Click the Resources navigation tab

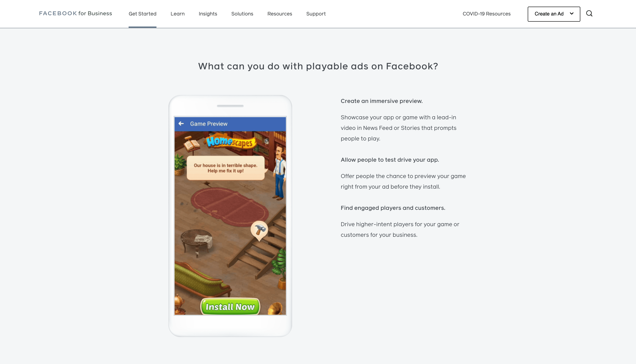(x=280, y=14)
